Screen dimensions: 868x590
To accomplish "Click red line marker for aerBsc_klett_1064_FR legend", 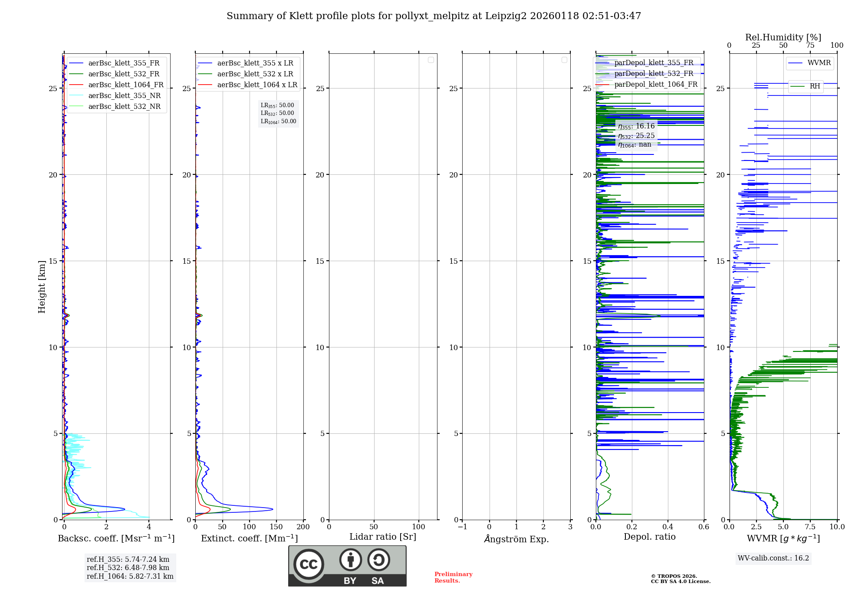I will [76, 85].
